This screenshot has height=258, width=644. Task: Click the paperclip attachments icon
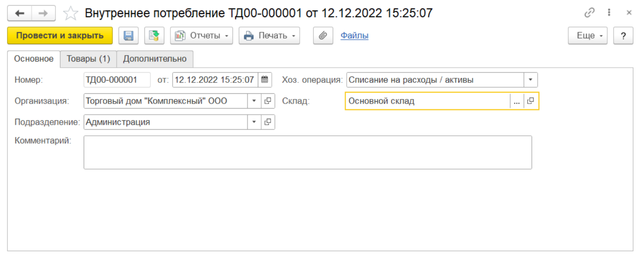(323, 36)
